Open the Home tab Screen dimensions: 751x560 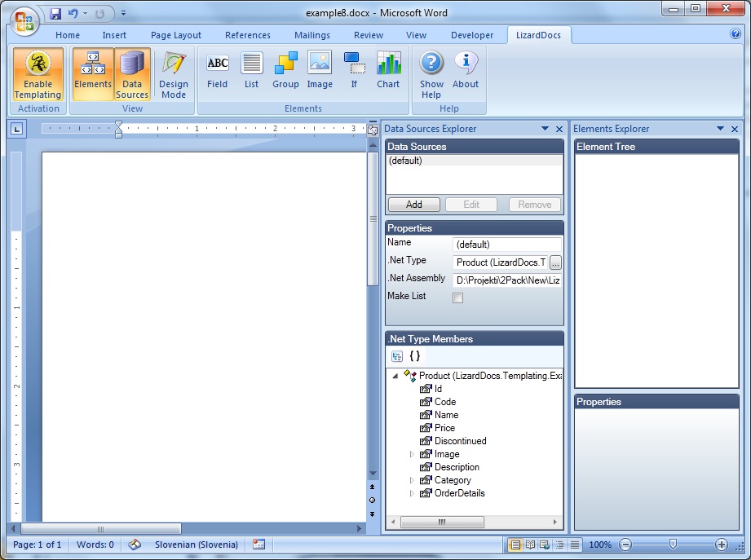click(68, 35)
